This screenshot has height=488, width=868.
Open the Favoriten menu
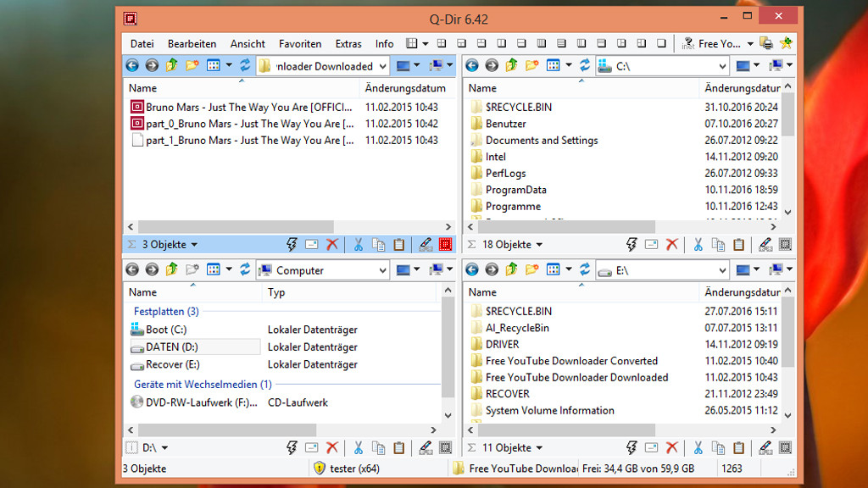300,44
